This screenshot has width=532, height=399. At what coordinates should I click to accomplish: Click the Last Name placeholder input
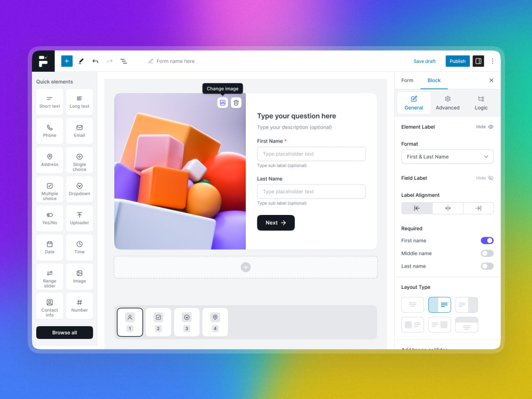[x=311, y=192]
